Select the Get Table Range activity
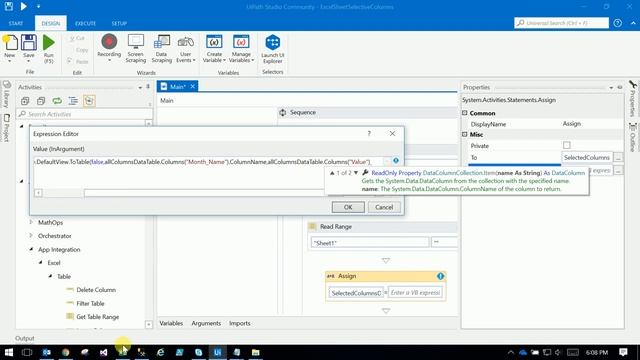The height and width of the screenshot is (360, 640). point(98,317)
